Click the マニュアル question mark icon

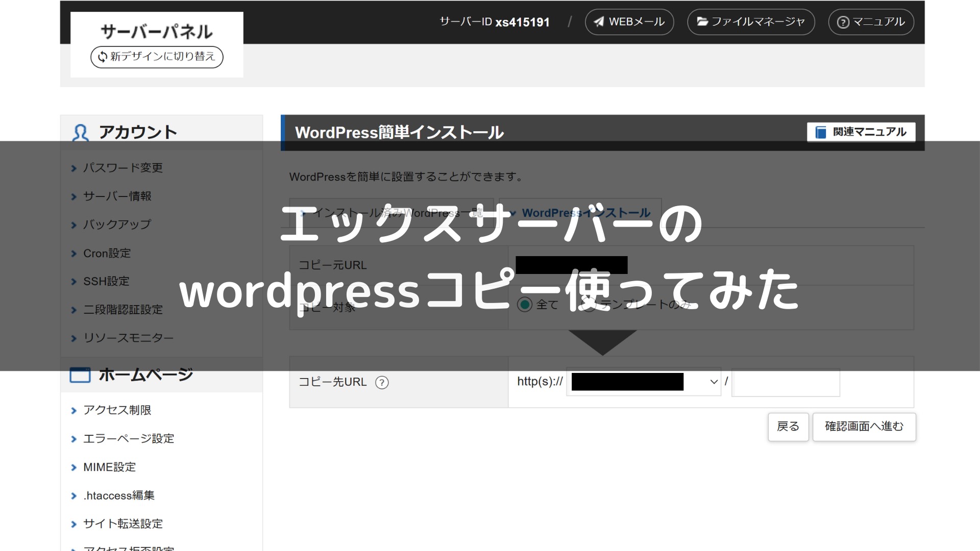[843, 22]
